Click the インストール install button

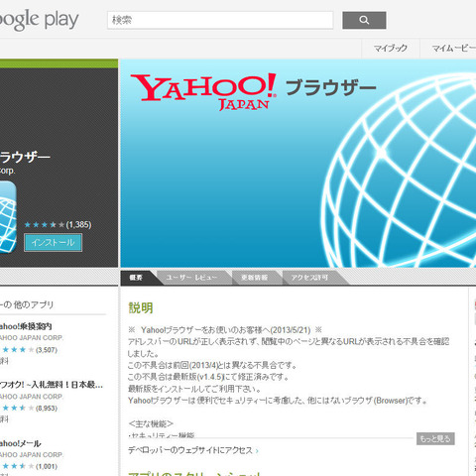pos(53,243)
